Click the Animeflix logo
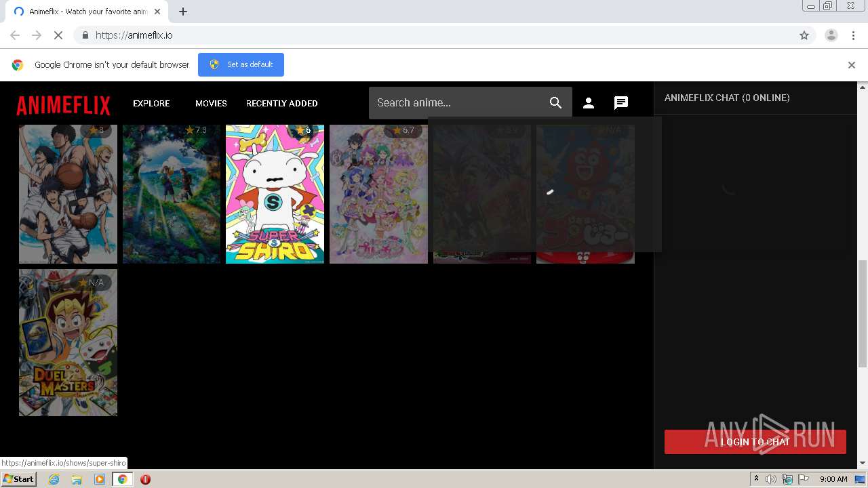This screenshot has width=868, height=488. [x=63, y=104]
